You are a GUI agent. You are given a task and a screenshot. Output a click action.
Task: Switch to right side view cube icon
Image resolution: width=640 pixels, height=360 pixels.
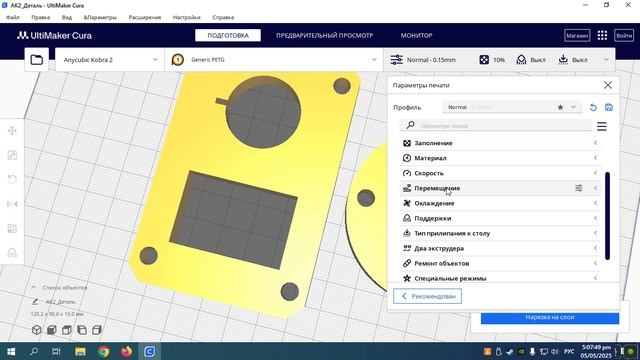click(x=97, y=330)
